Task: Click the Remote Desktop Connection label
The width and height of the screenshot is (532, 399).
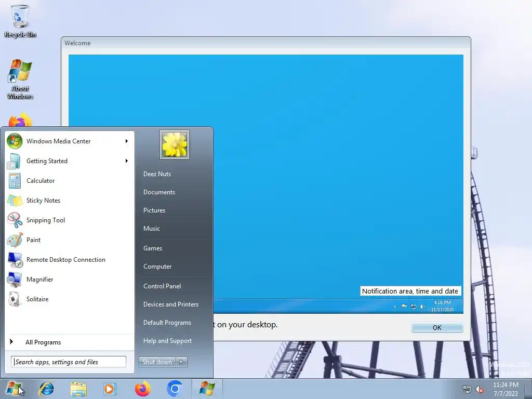Action: click(66, 260)
